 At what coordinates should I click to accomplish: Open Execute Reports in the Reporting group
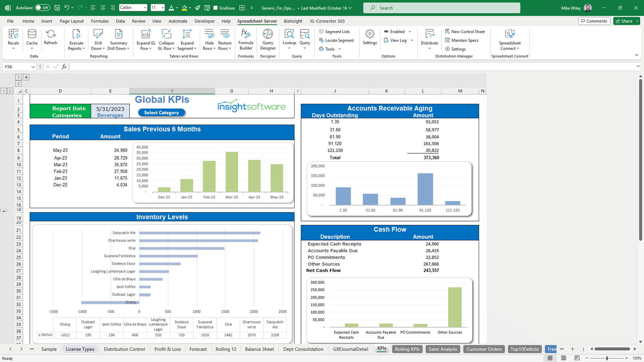pos(76,39)
